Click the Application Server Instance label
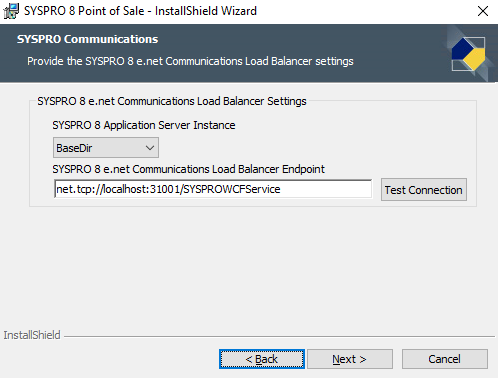The width and height of the screenshot is (498, 378). point(144,125)
